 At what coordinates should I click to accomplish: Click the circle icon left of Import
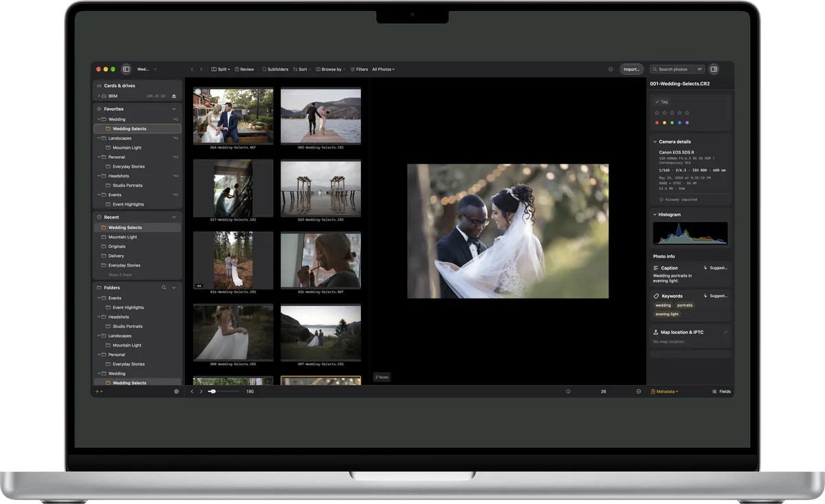point(610,69)
